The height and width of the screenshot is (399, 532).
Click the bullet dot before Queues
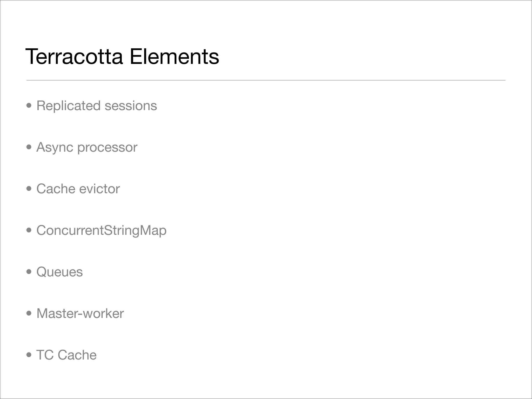tap(29, 272)
